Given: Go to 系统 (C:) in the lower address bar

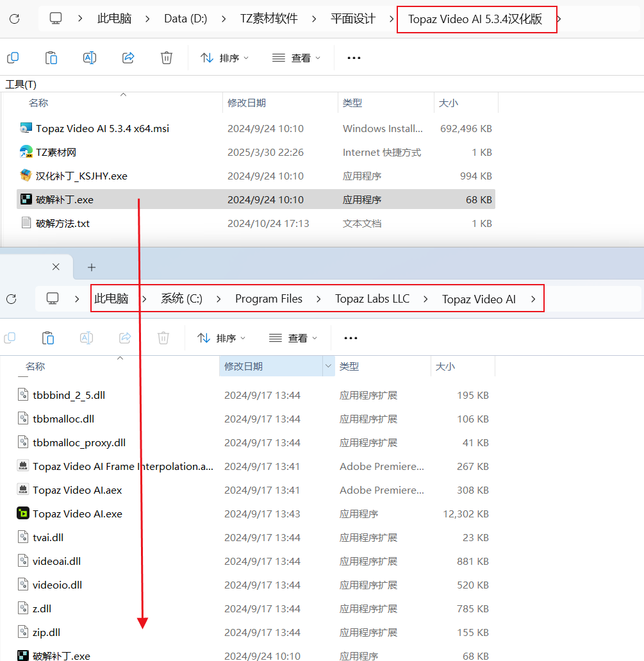Looking at the screenshot, I should coord(181,299).
